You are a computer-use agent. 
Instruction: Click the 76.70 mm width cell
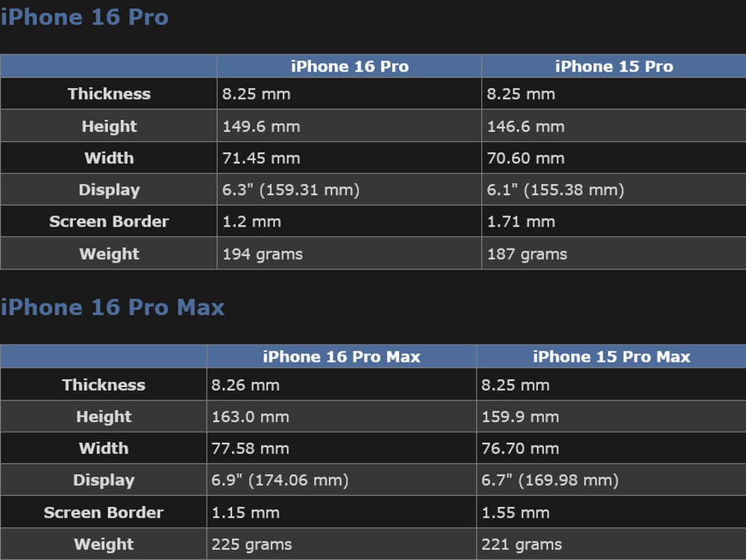tap(611, 448)
